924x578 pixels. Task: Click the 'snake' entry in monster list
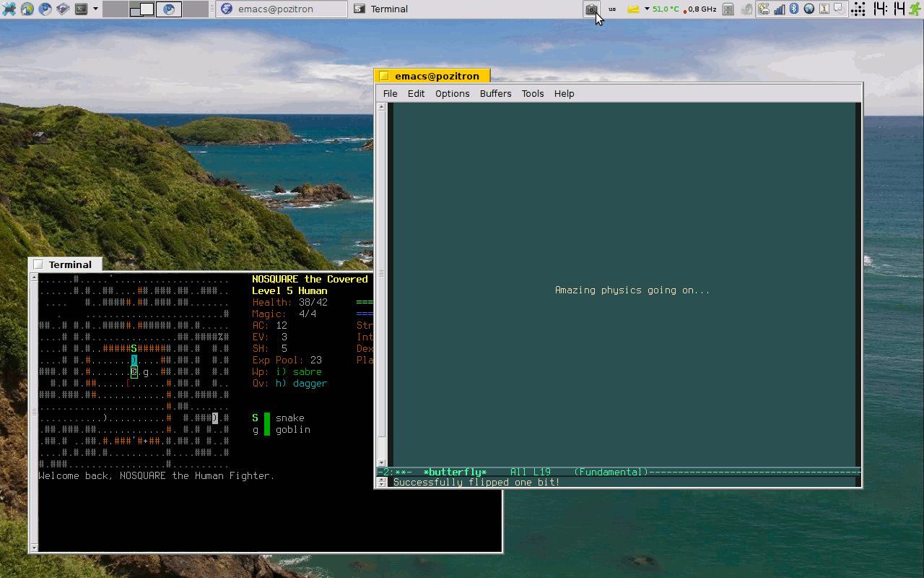pos(290,418)
